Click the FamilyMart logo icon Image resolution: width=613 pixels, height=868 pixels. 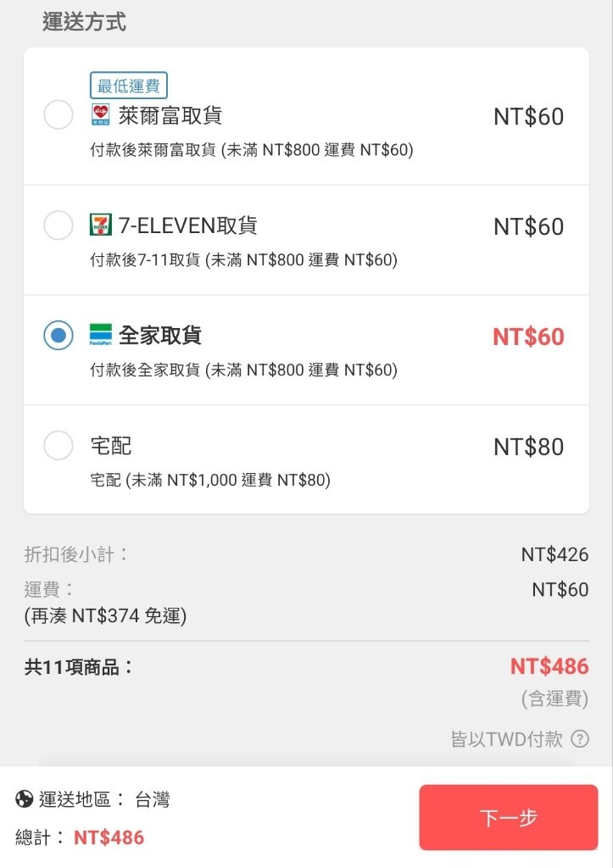[100, 335]
